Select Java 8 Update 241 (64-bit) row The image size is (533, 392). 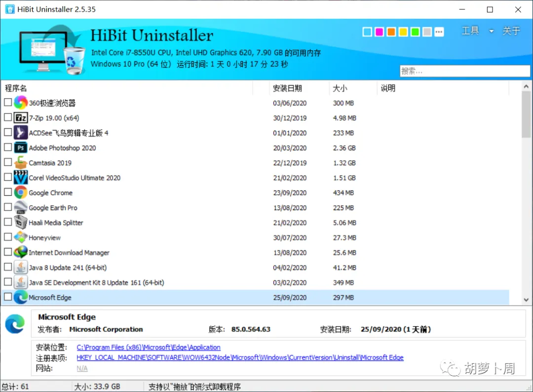[x=255, y=267]
